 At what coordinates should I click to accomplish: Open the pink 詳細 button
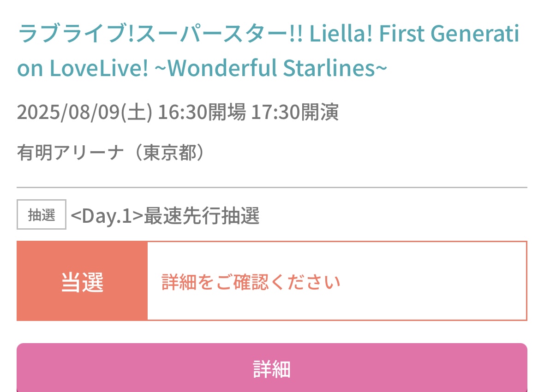pyautogui.click(x=272, y=368)
